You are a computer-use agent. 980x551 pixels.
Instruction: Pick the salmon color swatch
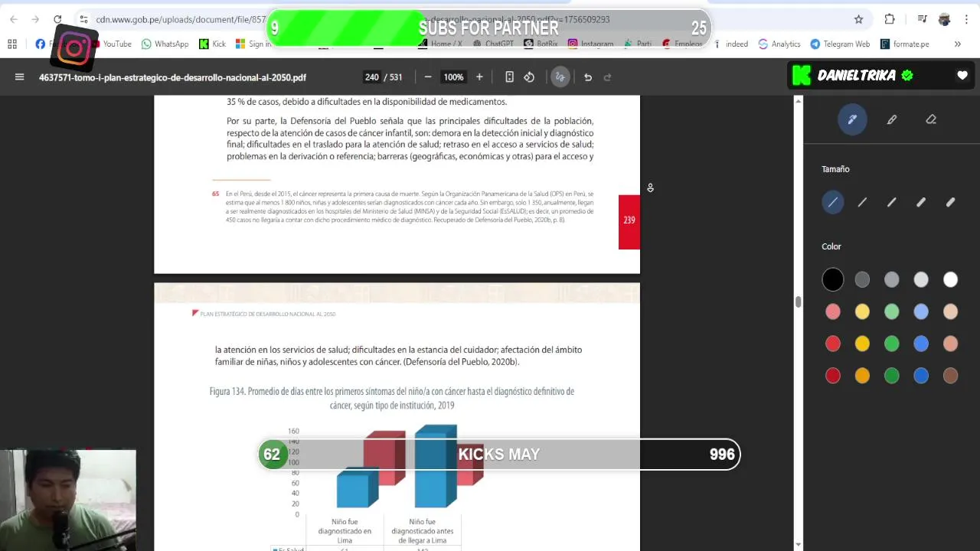[x=950, y=344]
